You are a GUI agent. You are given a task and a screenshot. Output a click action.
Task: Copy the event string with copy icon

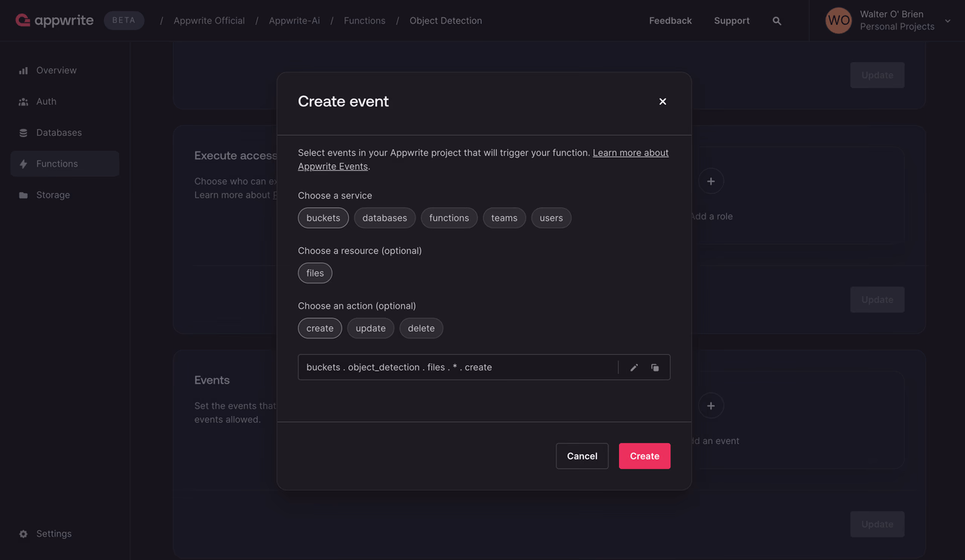(655, 368)
